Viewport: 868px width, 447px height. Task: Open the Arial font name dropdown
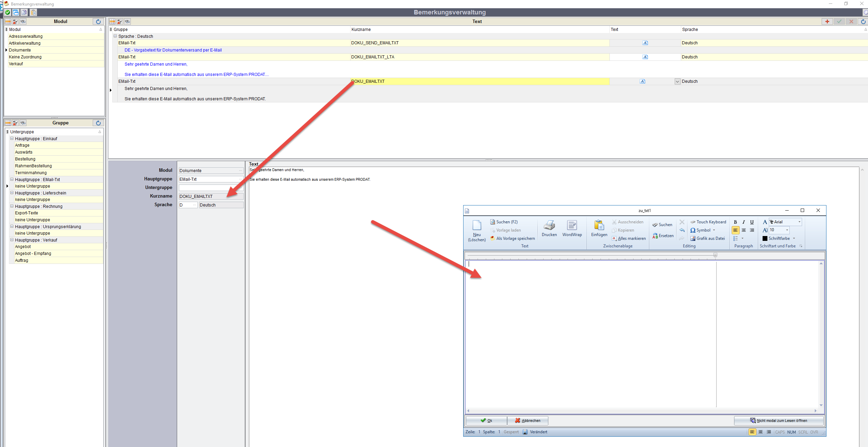(799, 222)
